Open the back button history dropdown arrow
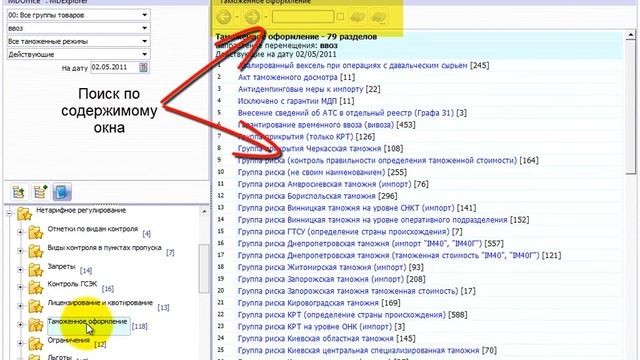Viewport: 640px width, 360px height. 237,17
